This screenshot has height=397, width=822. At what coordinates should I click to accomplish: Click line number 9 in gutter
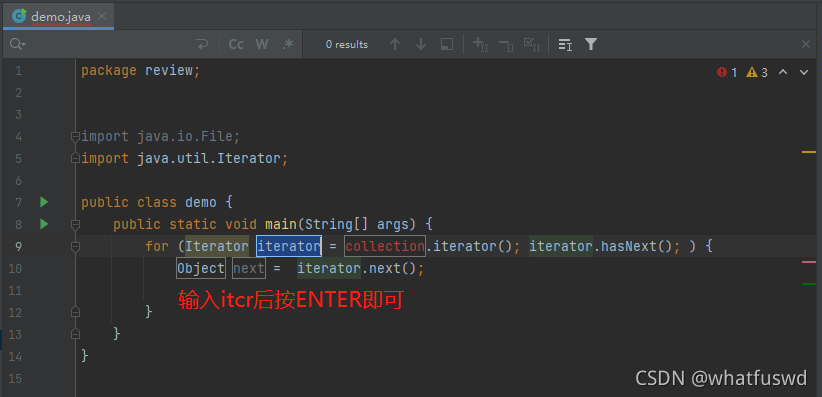[x=18, y=246]
